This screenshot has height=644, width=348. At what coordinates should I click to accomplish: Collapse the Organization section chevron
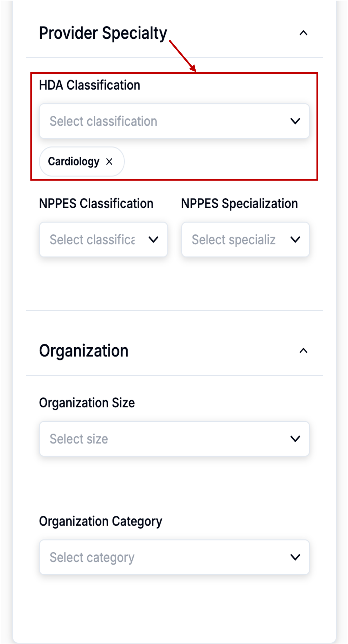click(x=303, y=351)
